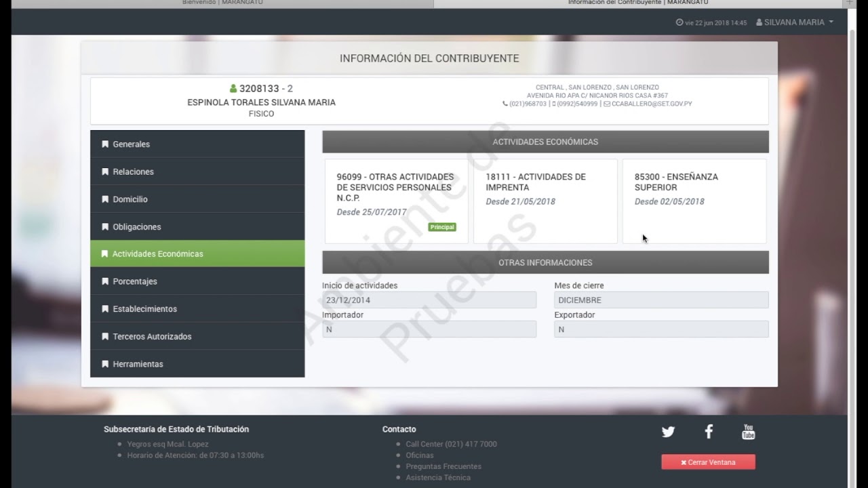The image size is (868, 488).
Task: Click the green taxpayer user icon
Action: click(x=233, y=89)
